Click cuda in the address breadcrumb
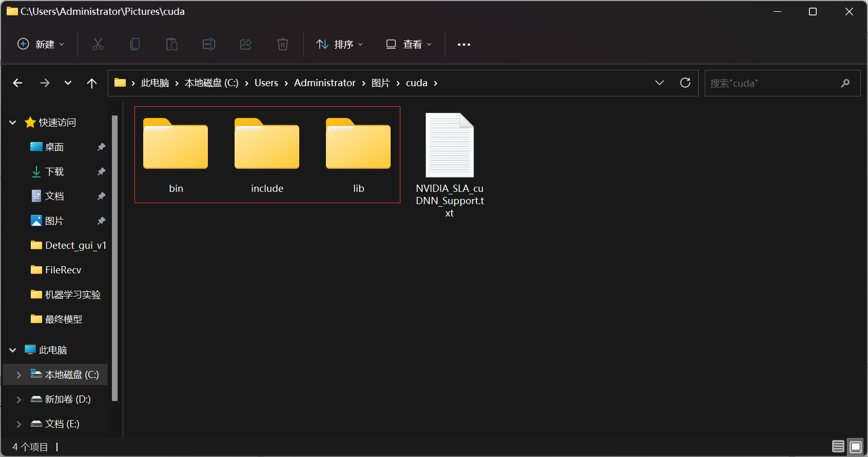 point(417,83)
